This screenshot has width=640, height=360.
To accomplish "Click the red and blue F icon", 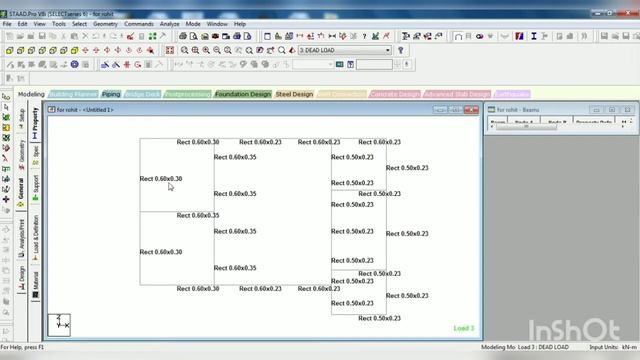I will (x=519, y=36).
